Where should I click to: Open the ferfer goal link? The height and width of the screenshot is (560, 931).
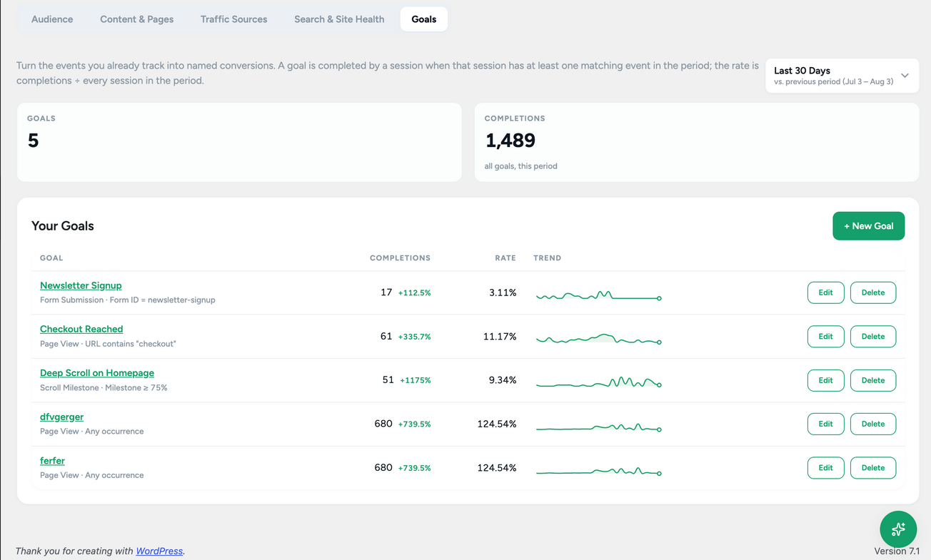[52, 461]
